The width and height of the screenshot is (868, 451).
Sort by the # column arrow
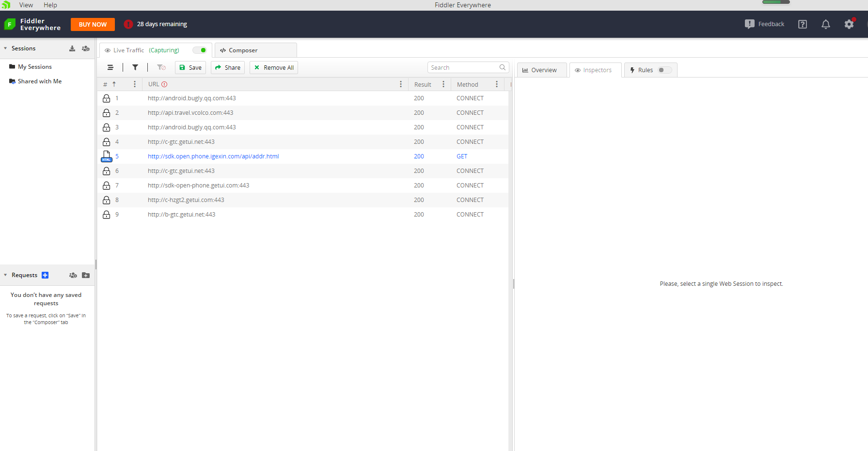click(x=114, y=84)
